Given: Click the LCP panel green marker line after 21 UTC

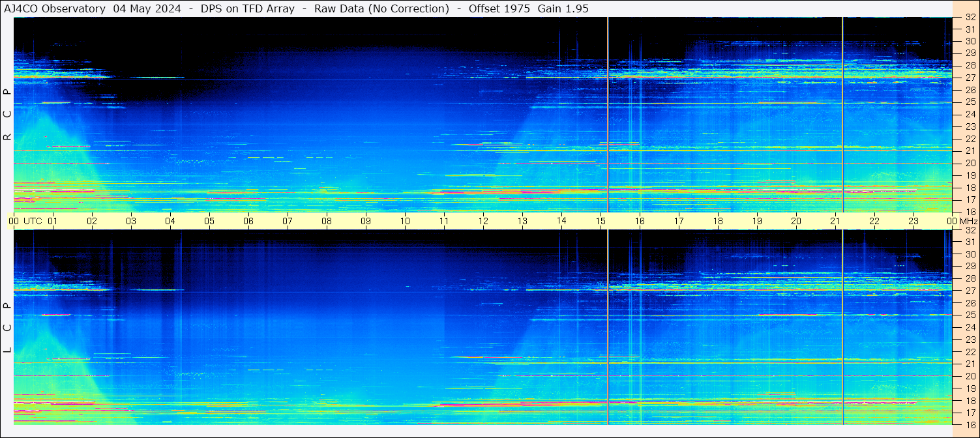Looking at the screenshot, I should pos(842,327).
